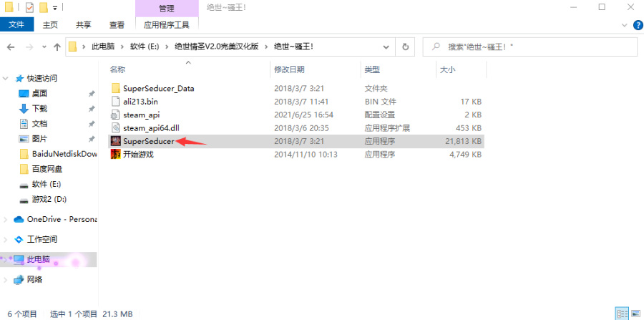The height and width of the screenshot is (320, 644).
Task: Select the steam_api config file icon
Action: tap(115, 115)
